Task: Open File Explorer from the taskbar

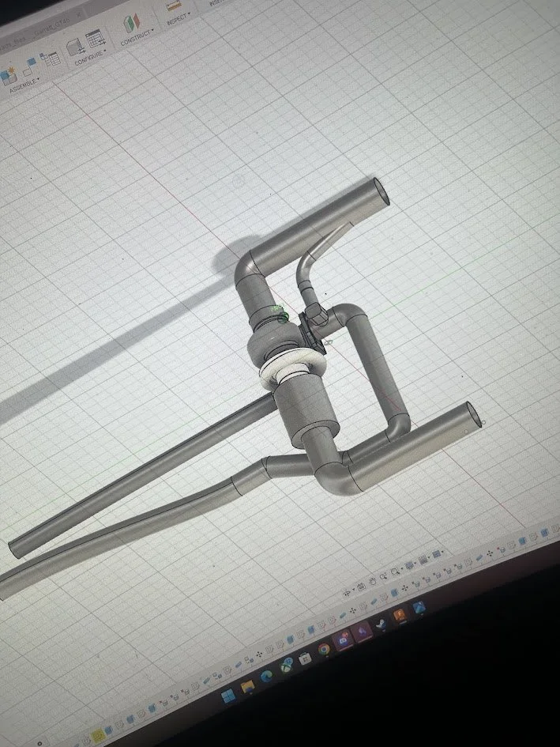Action: pyautogui.click(x=247, y=687)
